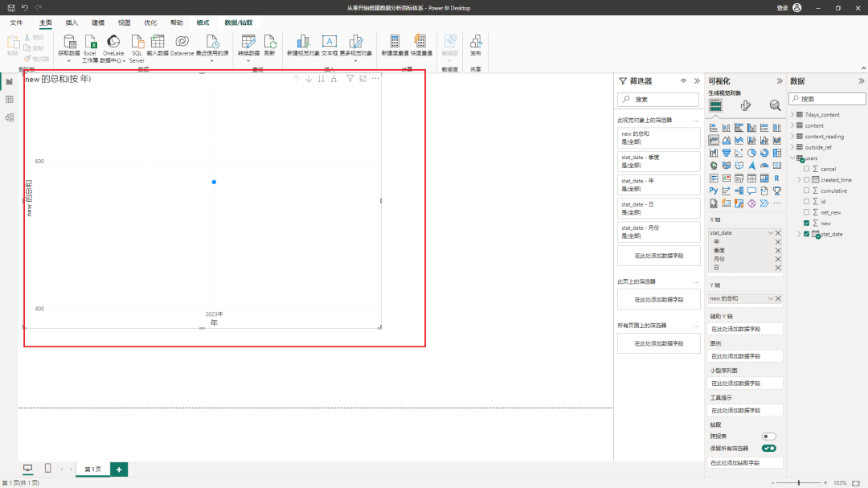This screenshot has width=868, height=488.
Task: Expand the 7days_content table
Action: [x=792, y=115]
